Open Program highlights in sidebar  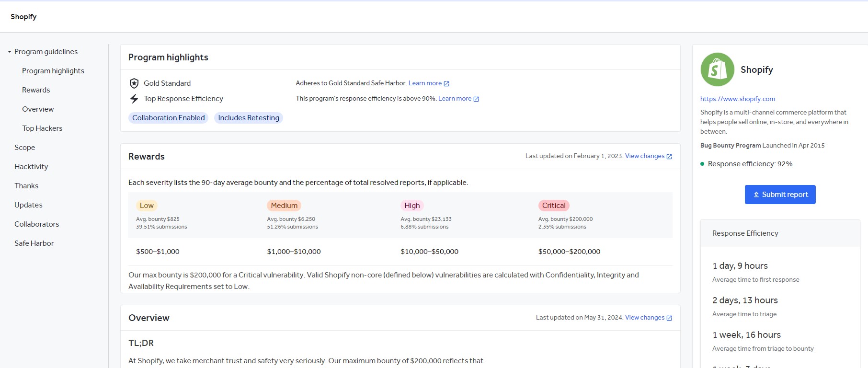(53, 71)
